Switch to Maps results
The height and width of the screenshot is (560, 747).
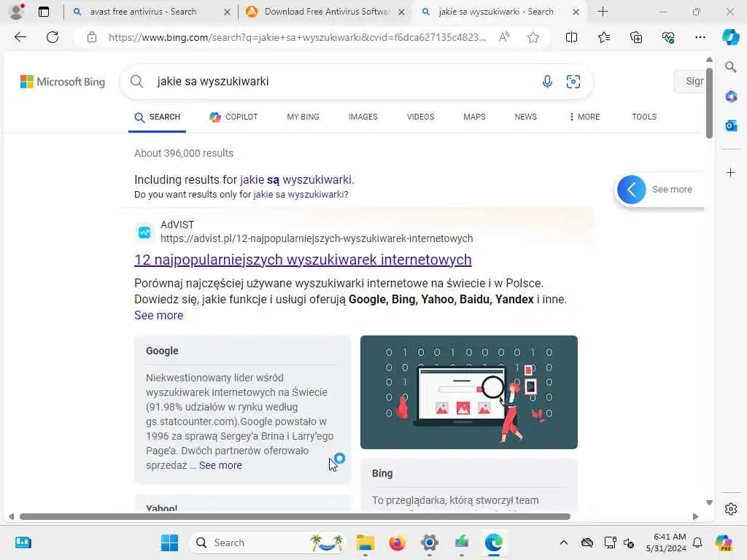coord(474,117)
